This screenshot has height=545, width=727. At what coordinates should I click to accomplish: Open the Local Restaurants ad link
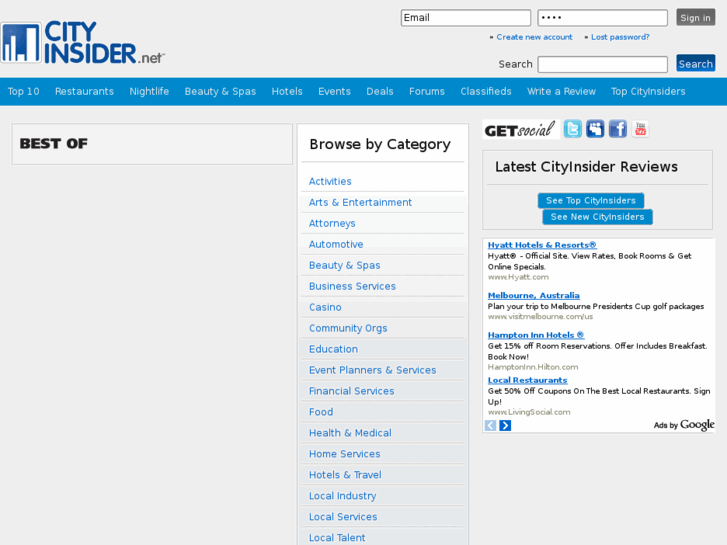coord(528,380)
